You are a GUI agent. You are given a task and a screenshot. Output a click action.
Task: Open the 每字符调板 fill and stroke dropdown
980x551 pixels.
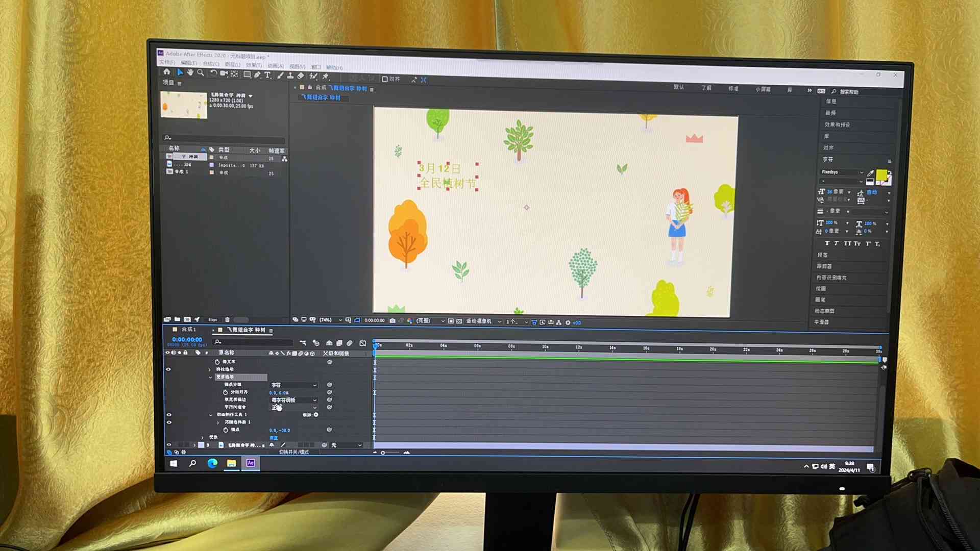294,400
